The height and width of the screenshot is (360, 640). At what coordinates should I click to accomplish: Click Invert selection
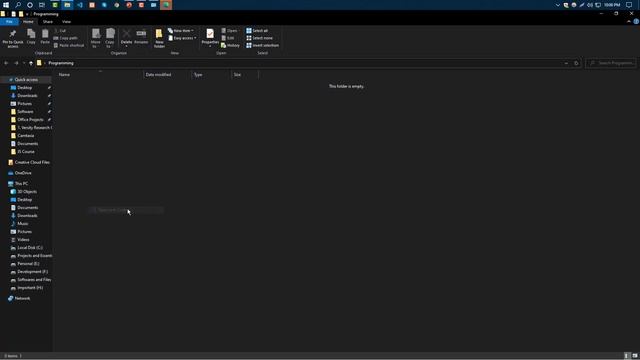262,45
